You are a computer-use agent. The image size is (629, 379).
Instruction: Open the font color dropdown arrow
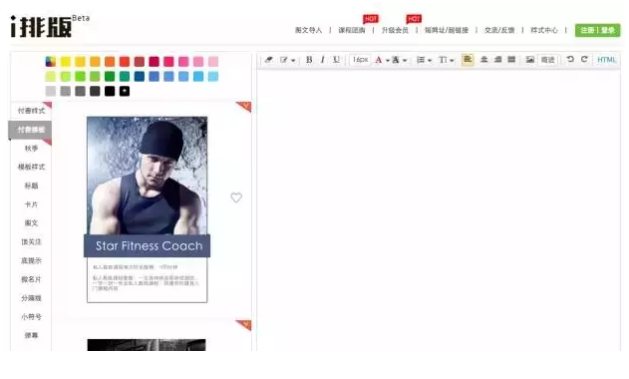[388, 61]
